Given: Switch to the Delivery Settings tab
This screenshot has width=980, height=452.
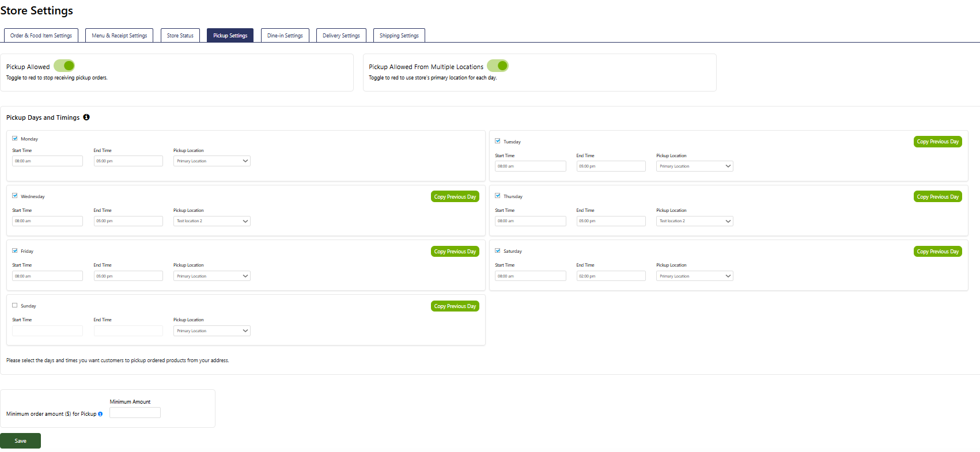Looking at the screenshot, I should tap(341, 36).
